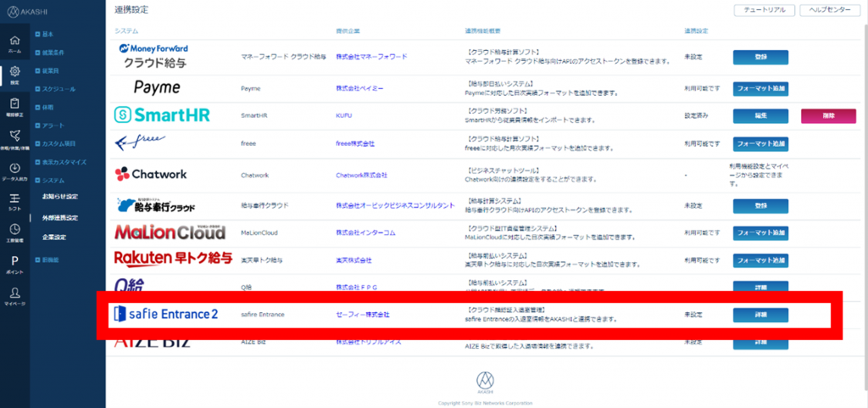Image resolution: width=868 pixels, height=408 pixels.
Task: Open the 楽天株式会社 company link
Action: click(353, 260)
